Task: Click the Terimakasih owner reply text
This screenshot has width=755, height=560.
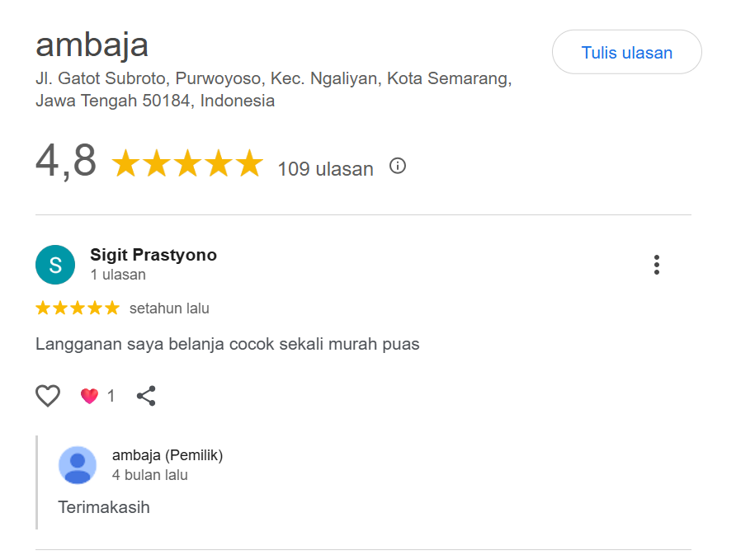Action: [x=104, y=507]
